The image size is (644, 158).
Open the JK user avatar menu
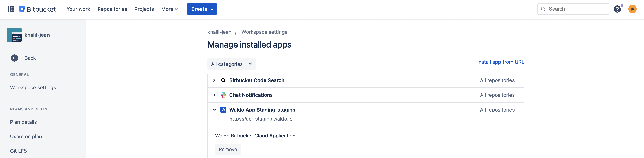(632, 9)
